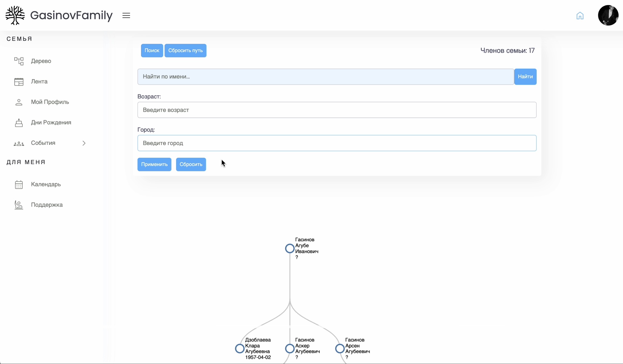Click the Календарь calendar icon
The height and width of the screenshot is (364, 623).
[19, 184]
